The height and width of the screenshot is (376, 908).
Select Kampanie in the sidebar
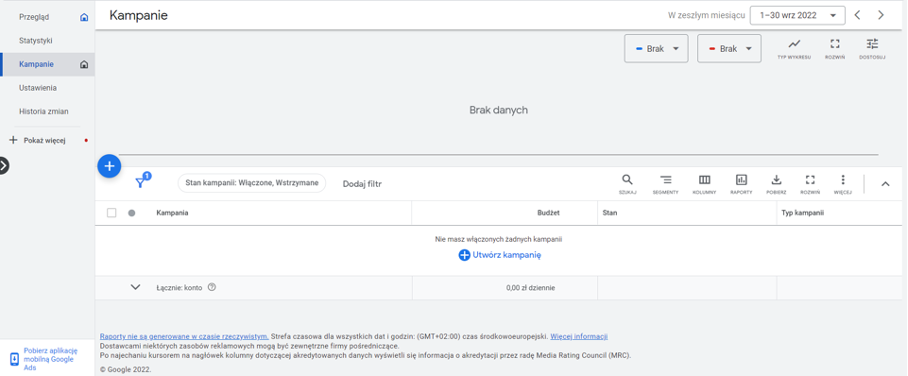point(36,64)
